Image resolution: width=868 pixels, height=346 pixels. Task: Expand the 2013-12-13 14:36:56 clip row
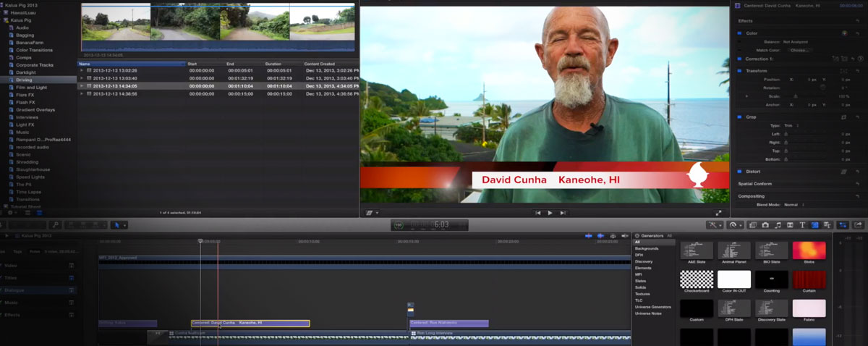click(x=82, y=93)
